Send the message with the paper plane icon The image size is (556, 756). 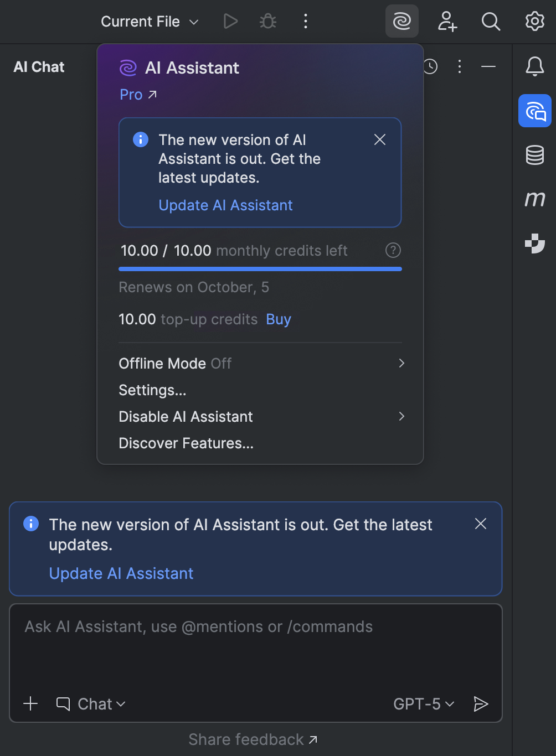point(481,703)
